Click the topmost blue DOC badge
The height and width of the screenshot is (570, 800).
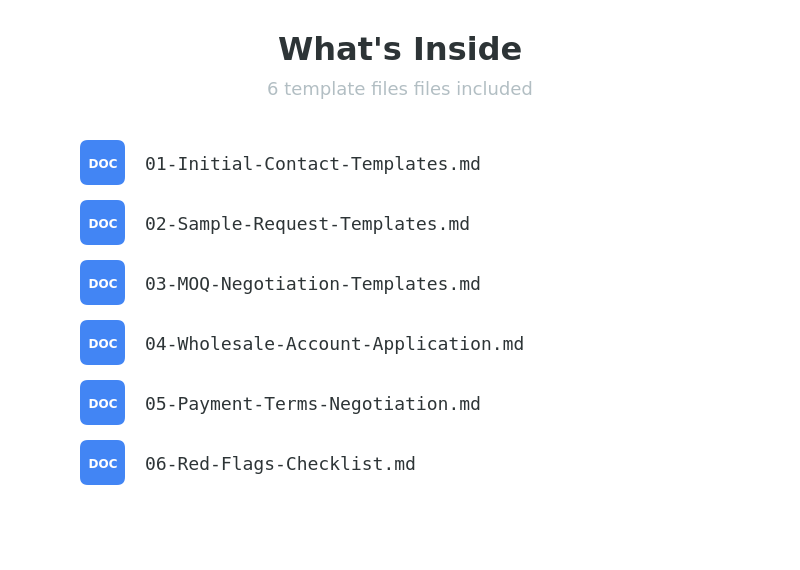pos(102,163)
